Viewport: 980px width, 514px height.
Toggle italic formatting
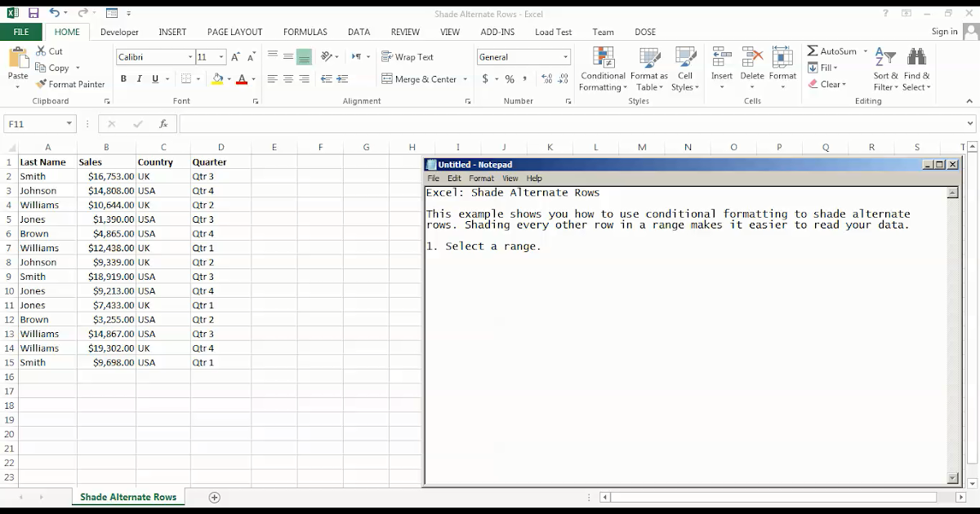point(138,79)
